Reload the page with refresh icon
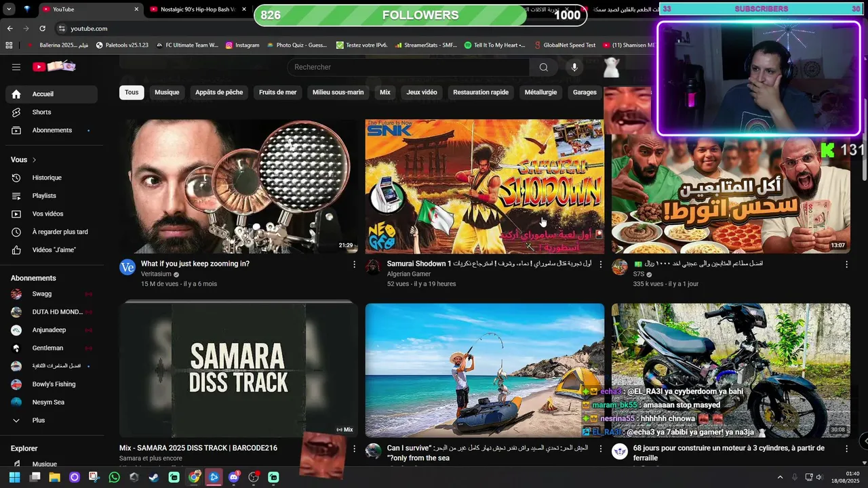 (x=42, y=28)
